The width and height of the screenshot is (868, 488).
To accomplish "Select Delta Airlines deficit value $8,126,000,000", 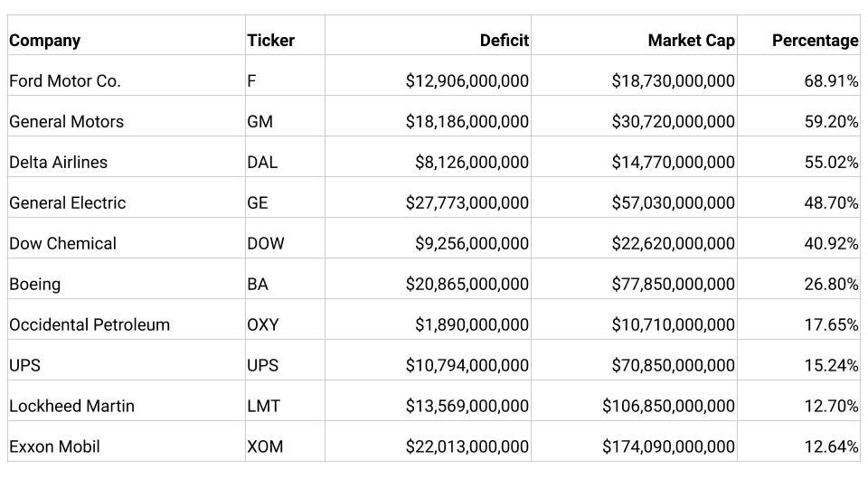I will (471, 163).
